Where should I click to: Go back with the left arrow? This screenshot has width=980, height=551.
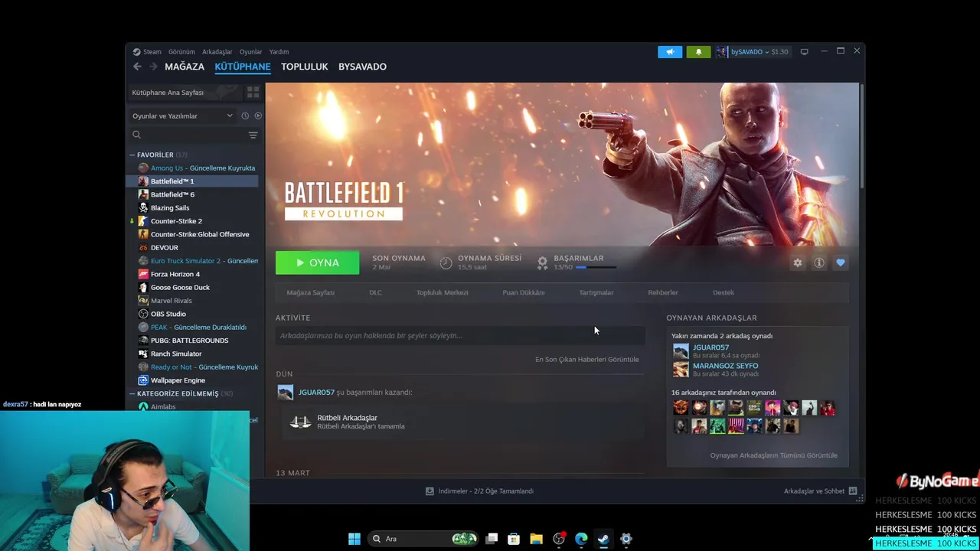[x=137, y=67]
